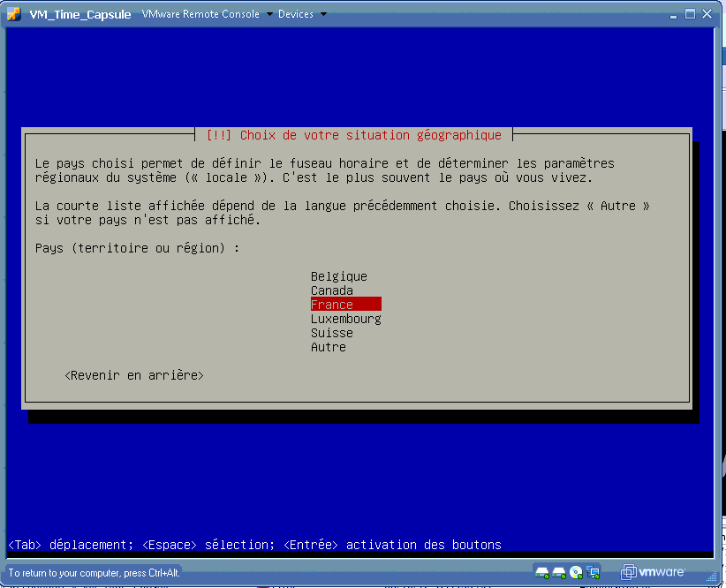This screenshot has height=588, width=726.
Task: Click the first hard disk status icon
Action: (x=542, y=573)
